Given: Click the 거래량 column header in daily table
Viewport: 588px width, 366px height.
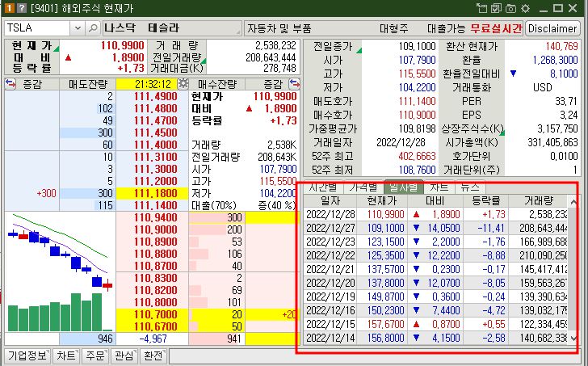Looking at the screenshot, I should 539,200.
